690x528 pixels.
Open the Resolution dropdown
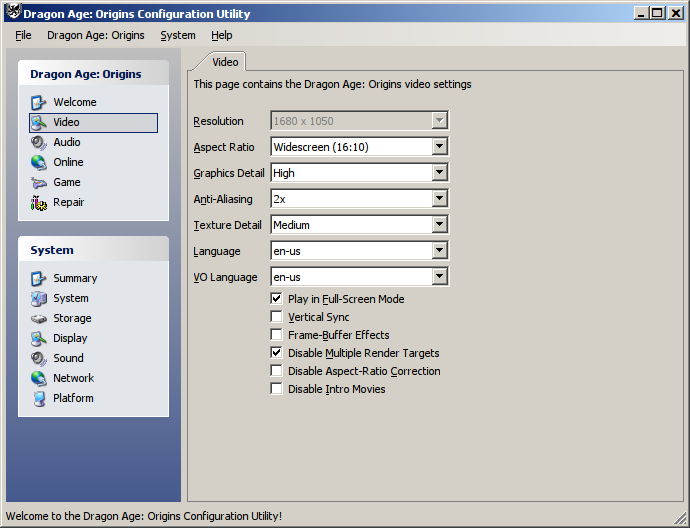tap(439, 121)
